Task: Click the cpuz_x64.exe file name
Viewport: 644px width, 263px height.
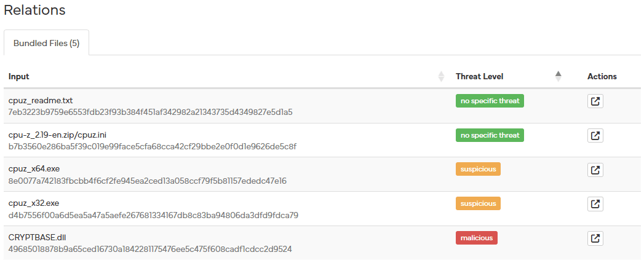Action: point(34,168)
